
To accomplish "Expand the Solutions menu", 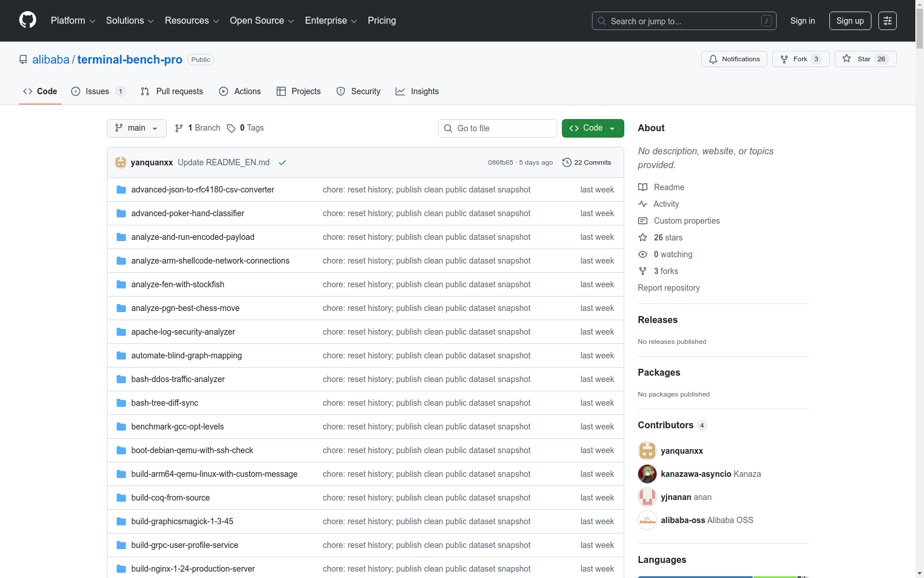I will pyautogui.click(x=130, y=21).
